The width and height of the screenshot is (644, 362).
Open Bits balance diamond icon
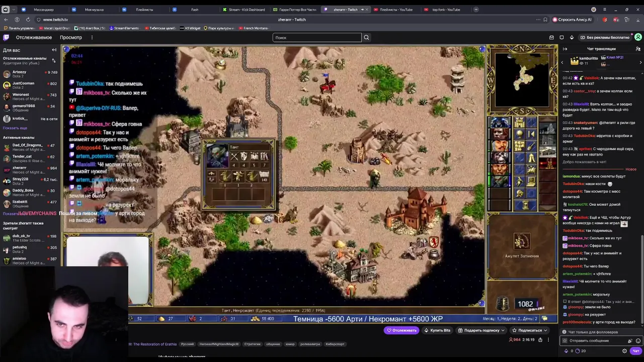(x=565, y=351)
